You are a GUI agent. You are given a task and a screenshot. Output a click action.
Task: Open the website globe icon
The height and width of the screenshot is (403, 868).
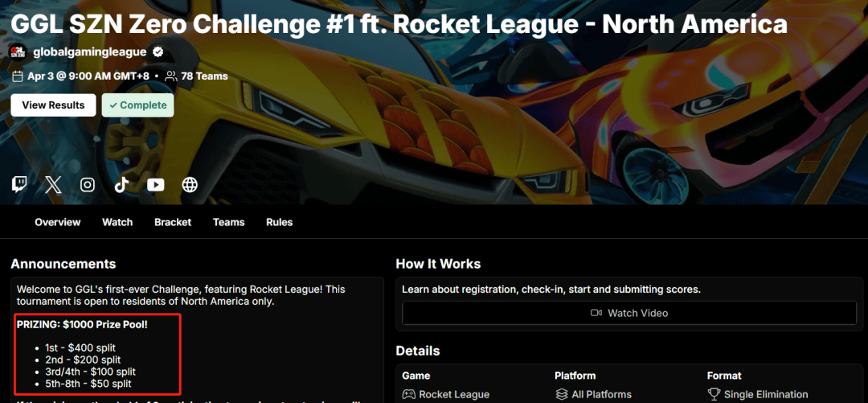pyautogui.click(x=190, y=184)
